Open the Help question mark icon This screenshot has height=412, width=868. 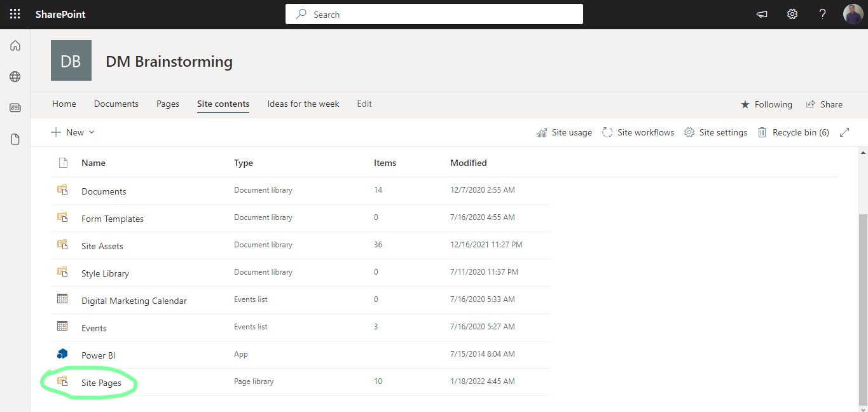coord(822,14)
